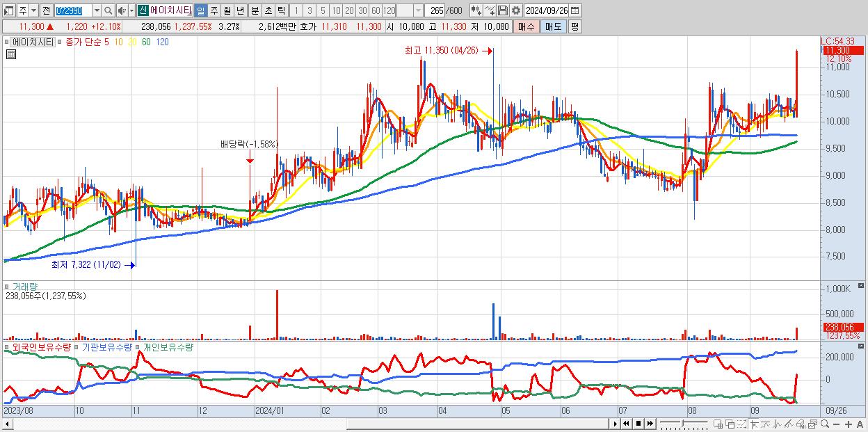Click the window-with-grid icon at bottom

click(x=718, y=424)
